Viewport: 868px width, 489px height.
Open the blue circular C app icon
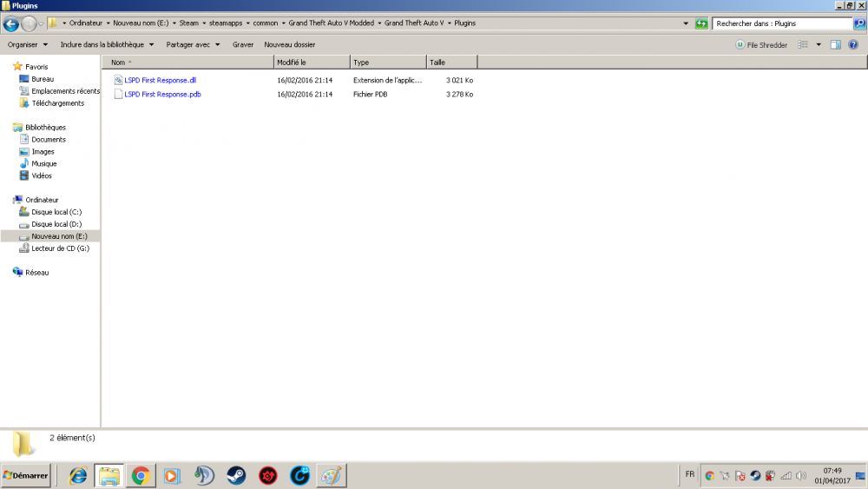click(x=299, y=476)
